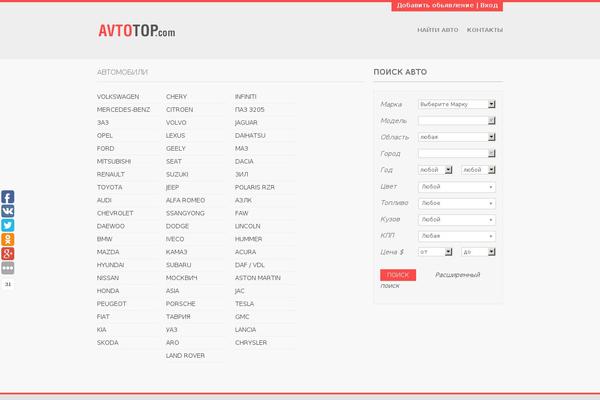The image size is (600, 400).
Task: Open the CHRYSLER brand link
Action: tap(251, 343)
